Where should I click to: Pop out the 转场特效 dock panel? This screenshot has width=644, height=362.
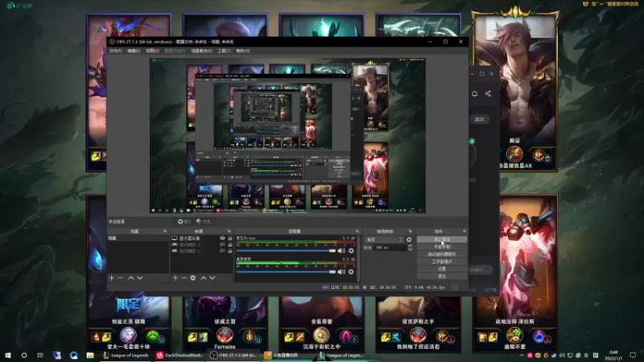tap(410, 232)
